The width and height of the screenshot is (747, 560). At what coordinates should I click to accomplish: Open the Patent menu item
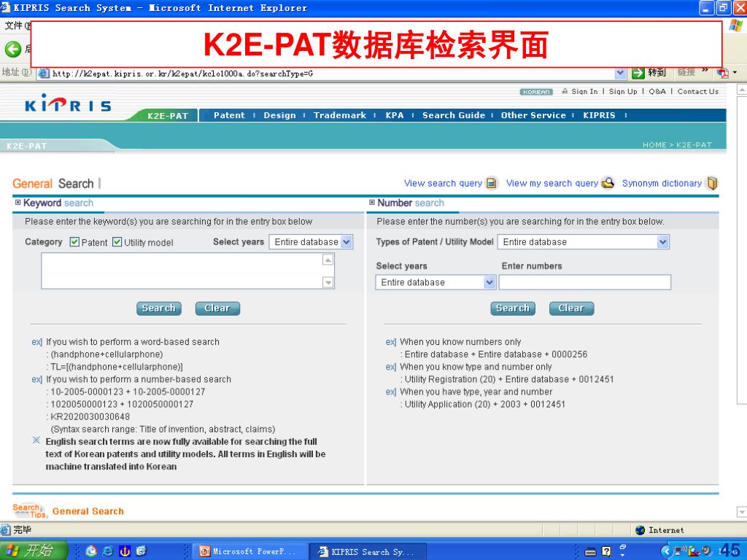click(229, 115)
